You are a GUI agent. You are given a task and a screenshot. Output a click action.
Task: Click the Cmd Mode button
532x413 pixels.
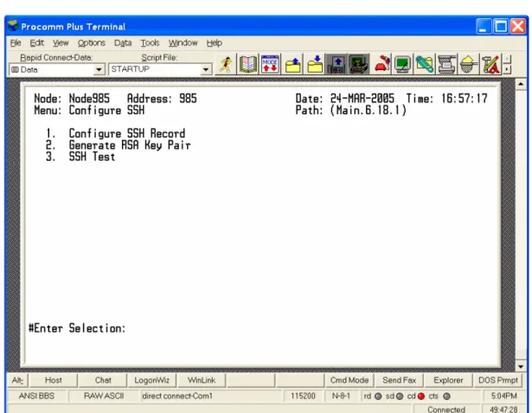coord(349,380)
